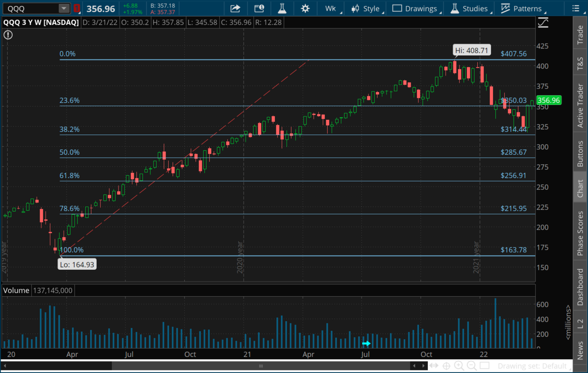Click the exclamation alert icon on chart

click(8, 35)
